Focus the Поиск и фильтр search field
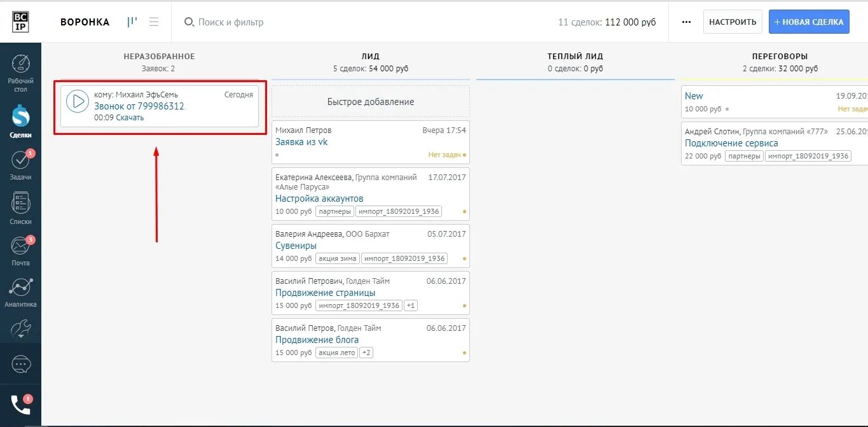The width and height of the screenshot is (868, 427). pos(231,22)
